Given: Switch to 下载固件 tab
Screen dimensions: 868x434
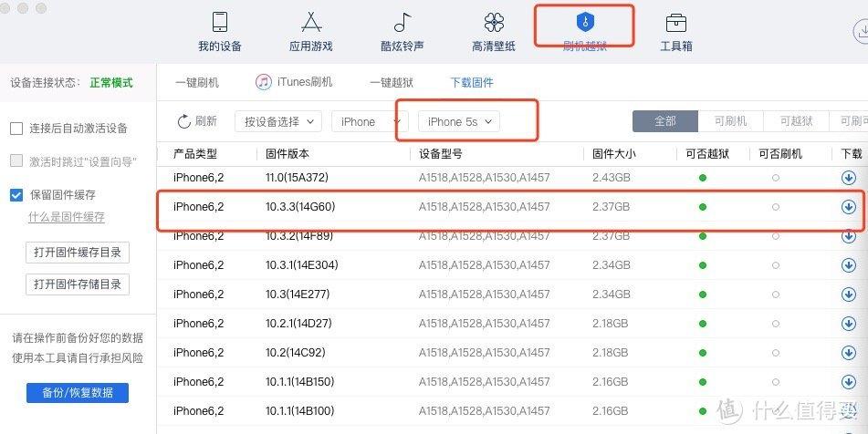Looking at the screenshot, I should [x=472, y=83].
